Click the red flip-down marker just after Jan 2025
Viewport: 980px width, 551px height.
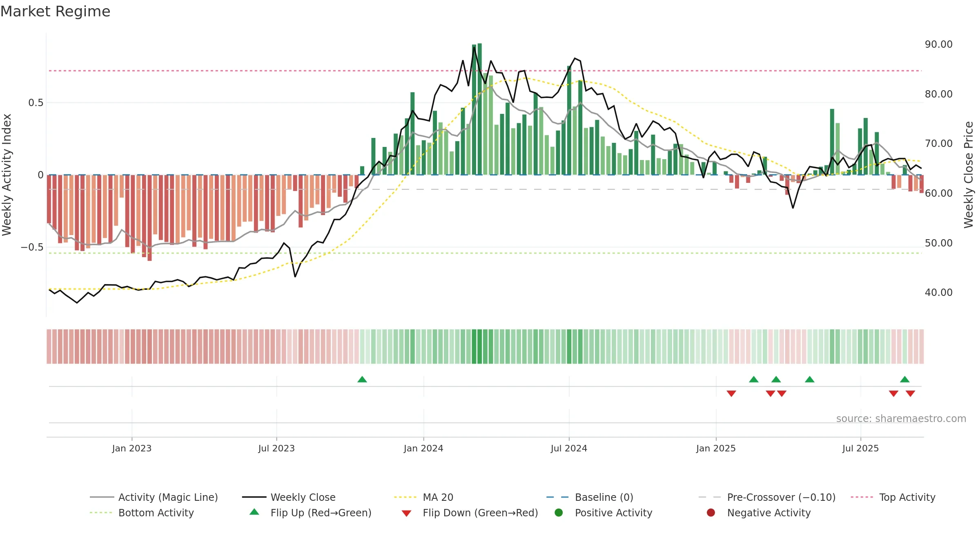(x=731, y=393)
